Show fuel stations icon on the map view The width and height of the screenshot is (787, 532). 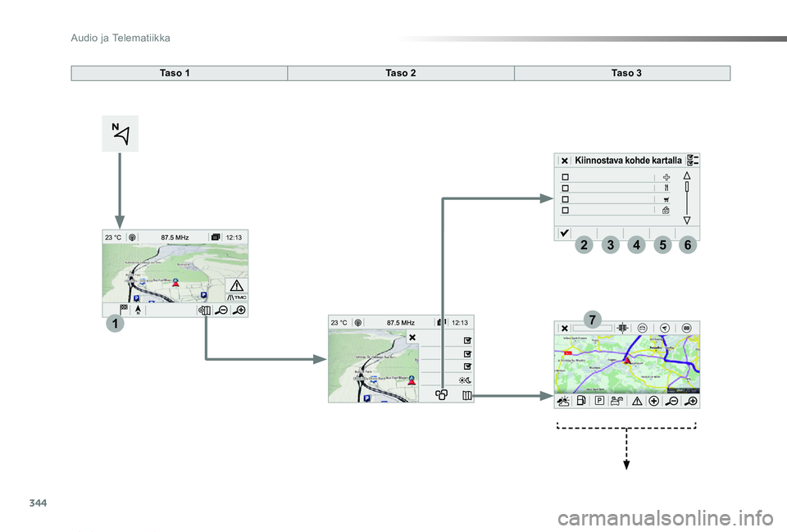pos(581,401)
